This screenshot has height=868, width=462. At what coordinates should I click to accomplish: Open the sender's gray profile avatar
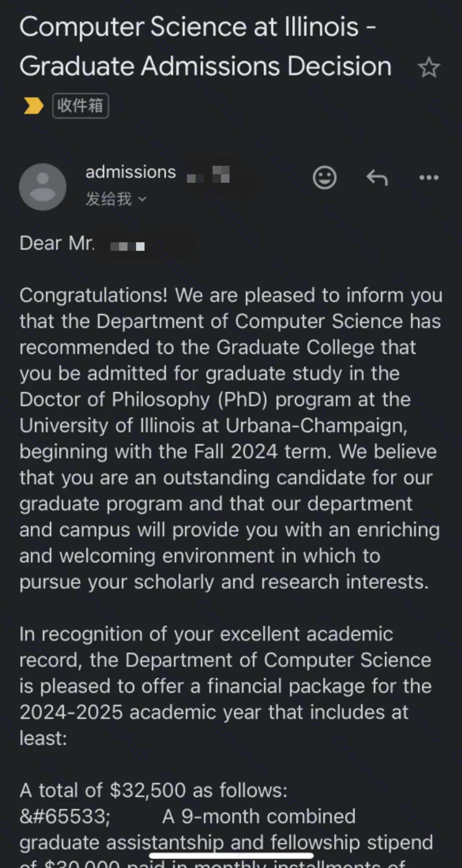tap(43, 186)
